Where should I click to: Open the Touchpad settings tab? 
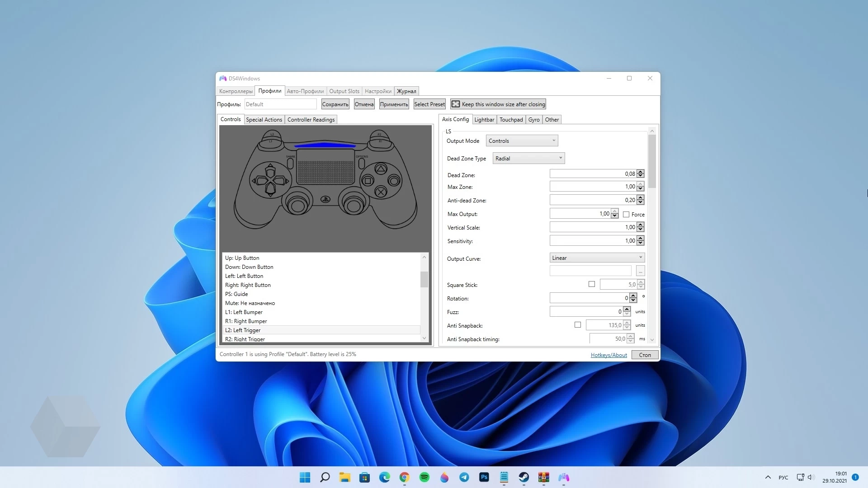click(x=511, y=120)
